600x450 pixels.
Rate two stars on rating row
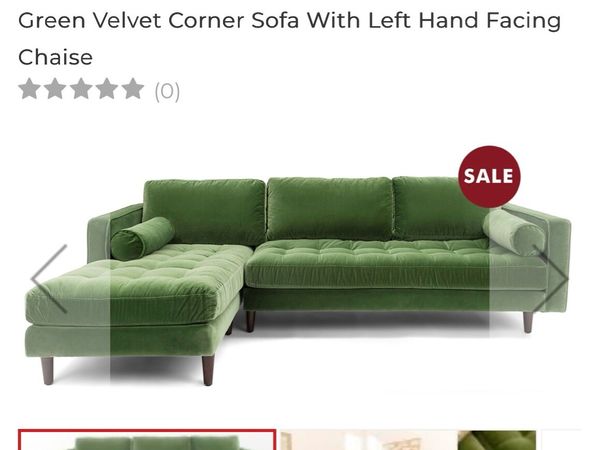click(x=55, y=89)
